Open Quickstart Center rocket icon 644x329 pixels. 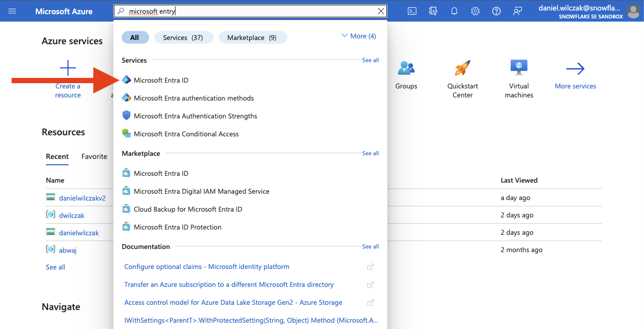coord(462,68)
